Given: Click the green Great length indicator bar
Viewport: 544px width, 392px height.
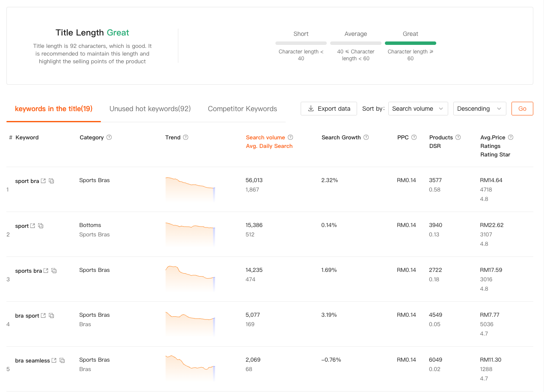Looking at the screenshot, I should pyautogui.click(x=410, y=43).
